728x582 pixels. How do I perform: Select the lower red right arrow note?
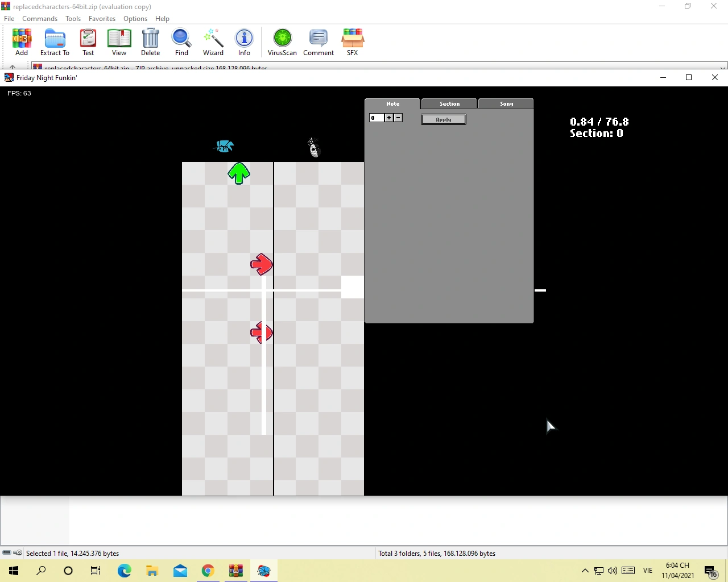click(x=262, y=332)
